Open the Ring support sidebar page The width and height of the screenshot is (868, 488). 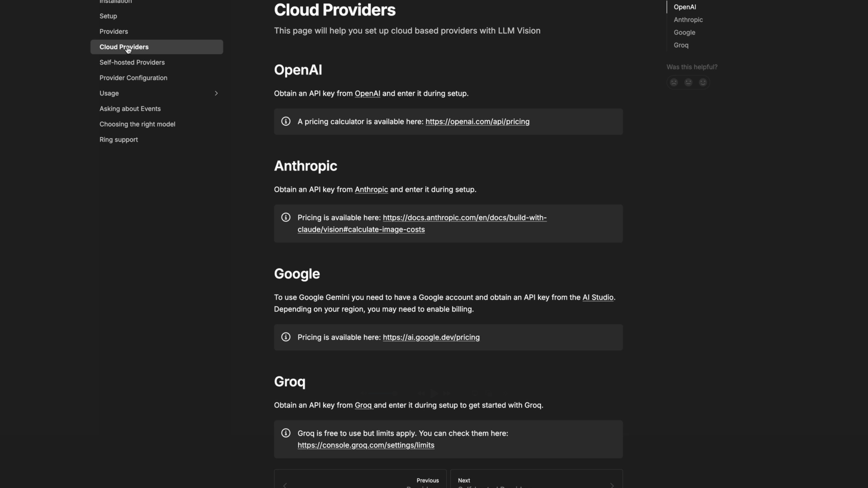pyautogui.click(x=119, y=139)
